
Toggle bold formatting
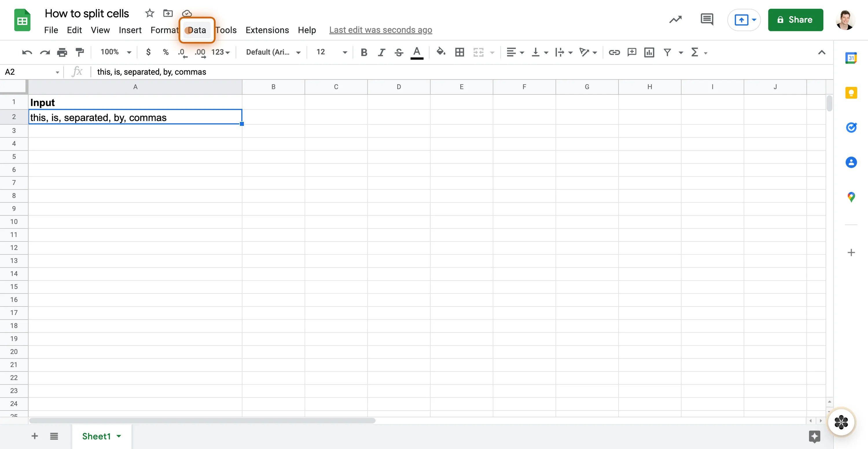364,52
